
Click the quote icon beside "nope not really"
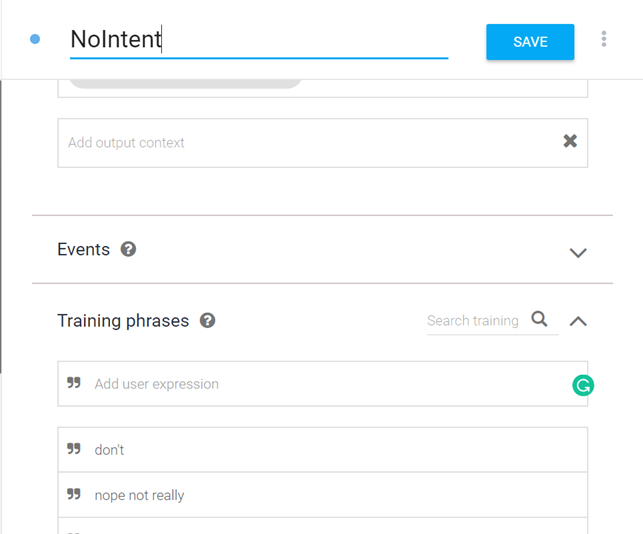pos(74,494)
